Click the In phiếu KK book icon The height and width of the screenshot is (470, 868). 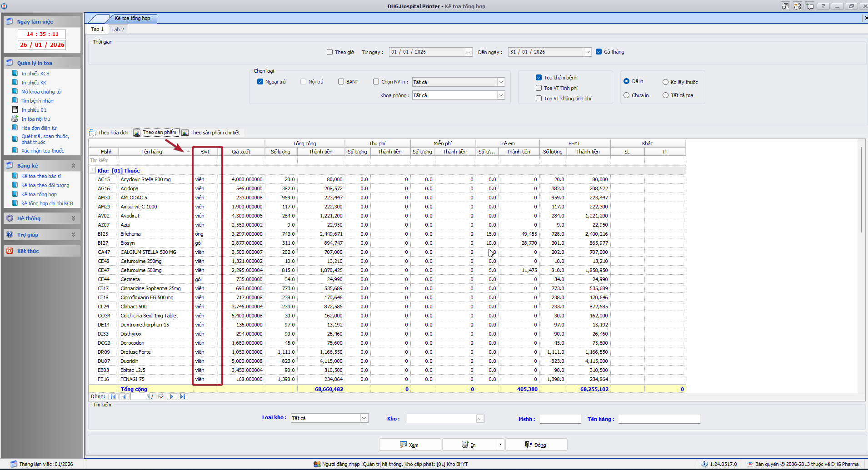tap(15, 83)
